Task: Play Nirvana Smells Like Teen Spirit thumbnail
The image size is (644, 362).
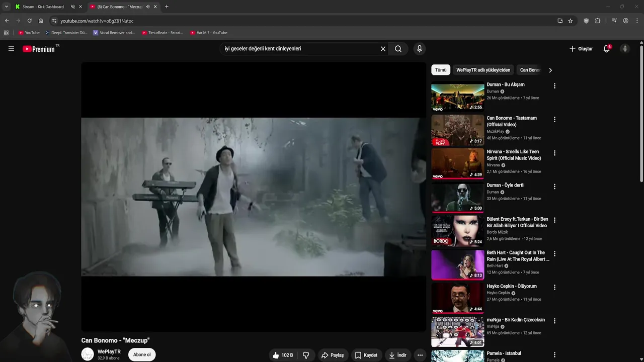Action: 457,164
